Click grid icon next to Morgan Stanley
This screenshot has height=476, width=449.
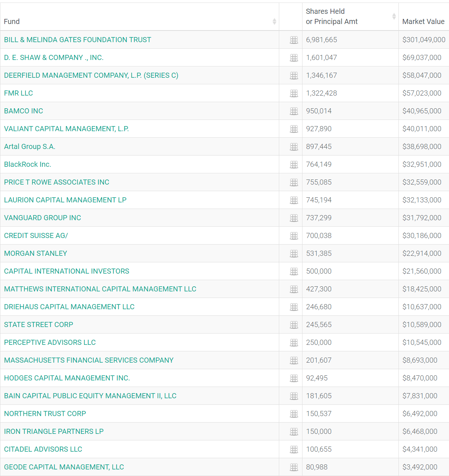[x=294, y=254]
